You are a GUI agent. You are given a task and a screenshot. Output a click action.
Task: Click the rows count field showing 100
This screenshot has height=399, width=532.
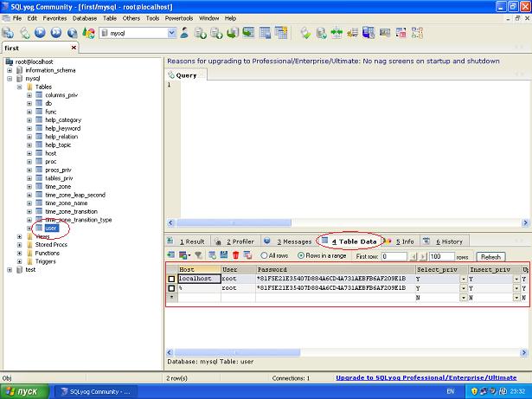tap(441, 256)
